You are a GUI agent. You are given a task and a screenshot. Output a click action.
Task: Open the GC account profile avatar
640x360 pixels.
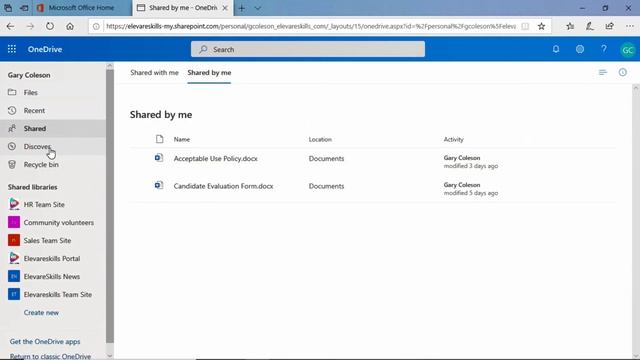[628, 50]
